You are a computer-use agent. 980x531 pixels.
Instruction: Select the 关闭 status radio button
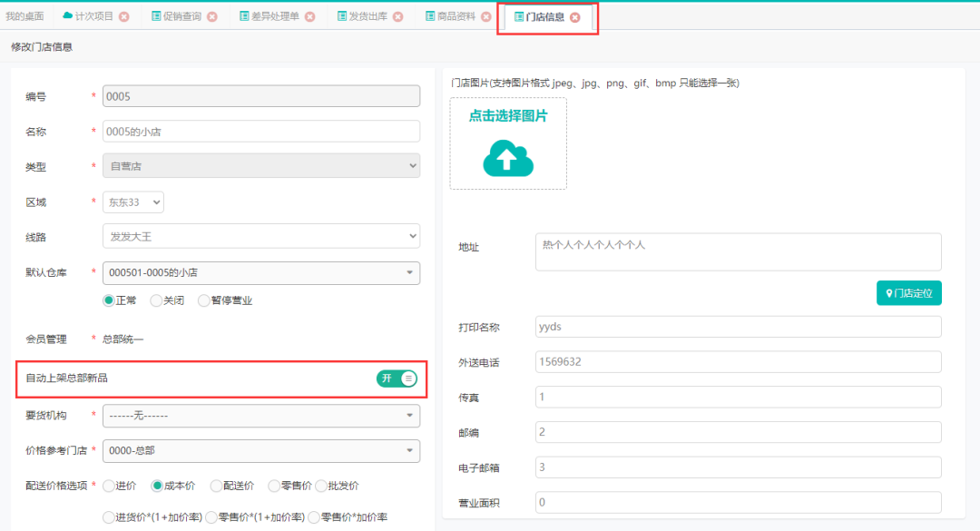(157, 300)
